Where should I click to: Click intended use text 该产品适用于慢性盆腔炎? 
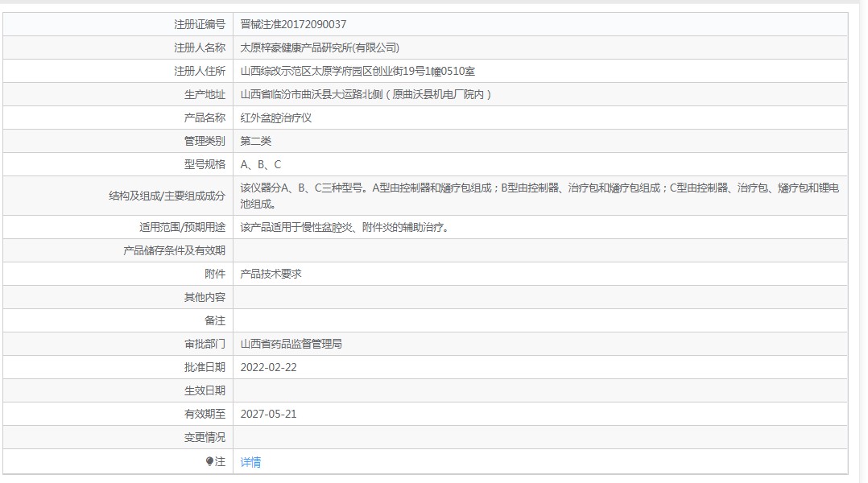(345, 227)
